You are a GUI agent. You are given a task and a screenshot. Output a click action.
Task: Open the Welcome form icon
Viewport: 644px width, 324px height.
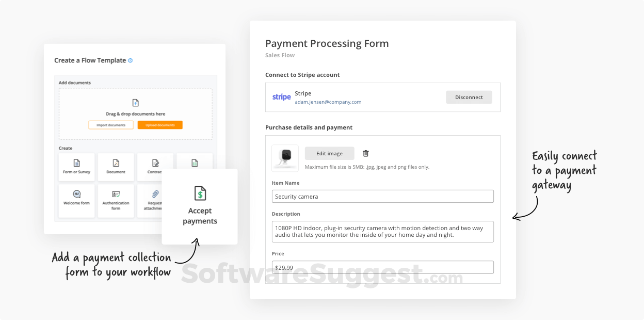tap(76, 194)
